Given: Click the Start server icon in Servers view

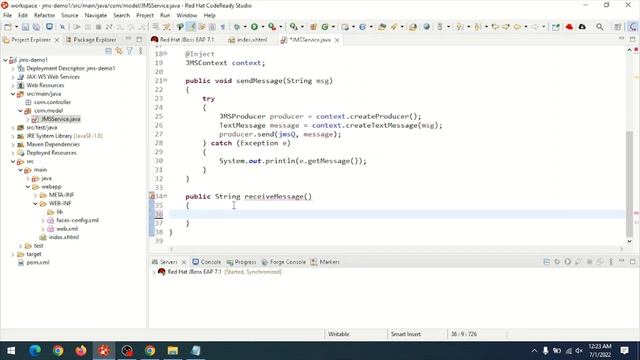Looking at the screenshot, I should coord(568,262).
